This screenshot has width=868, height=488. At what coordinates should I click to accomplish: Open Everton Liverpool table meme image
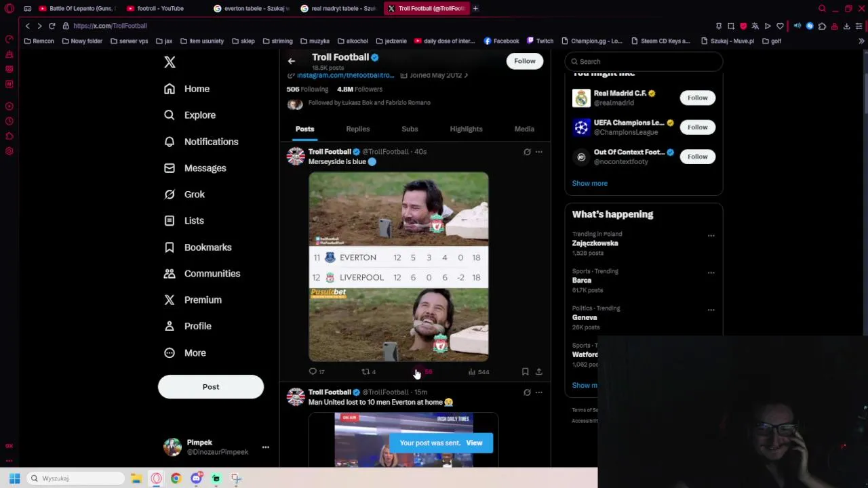(x=399, y=266)
